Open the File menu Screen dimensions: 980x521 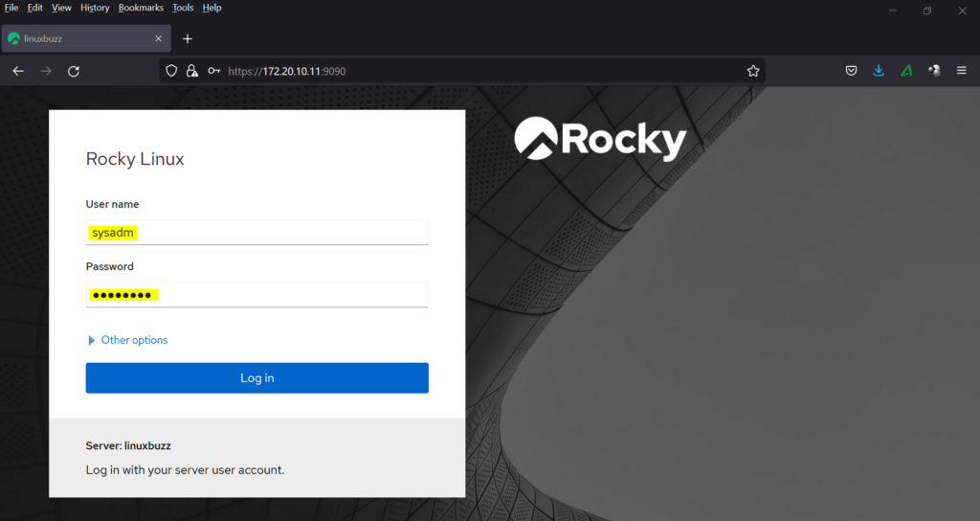(x=11, y=8)
